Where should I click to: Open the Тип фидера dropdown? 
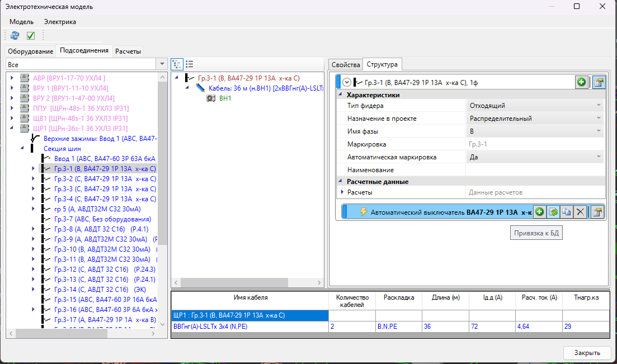(x=599, y=106)
